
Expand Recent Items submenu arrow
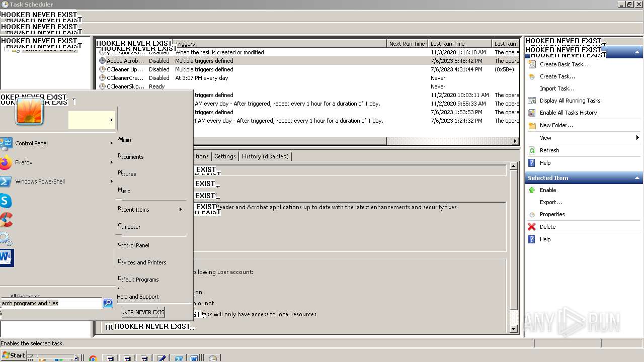pyautogui.click(x=180, y=210)
